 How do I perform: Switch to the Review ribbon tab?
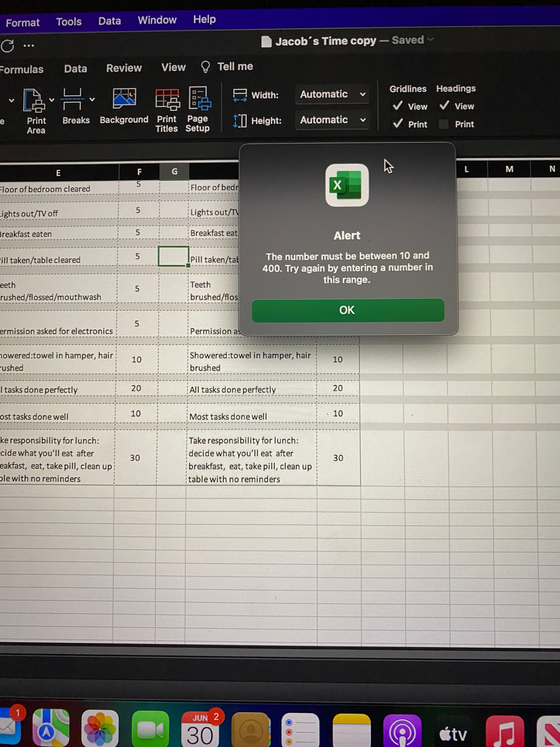click(124, 68)
